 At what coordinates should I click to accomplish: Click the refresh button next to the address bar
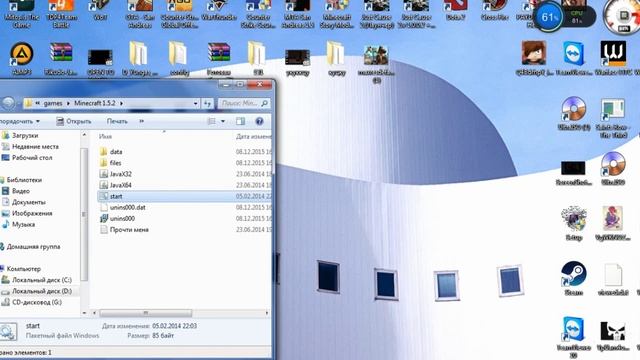tap(207, 103)
